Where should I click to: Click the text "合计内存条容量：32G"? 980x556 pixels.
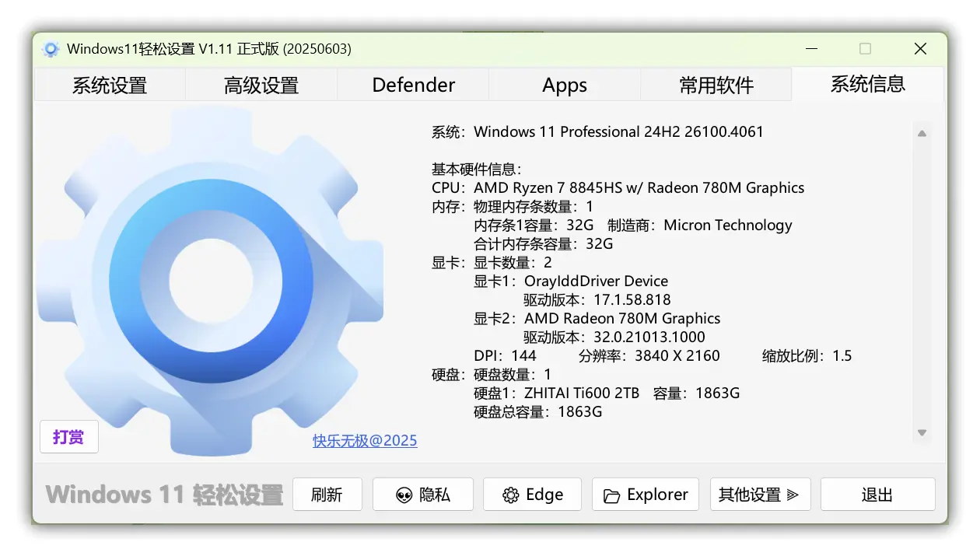pyautogui.click(x=544, y=243)
